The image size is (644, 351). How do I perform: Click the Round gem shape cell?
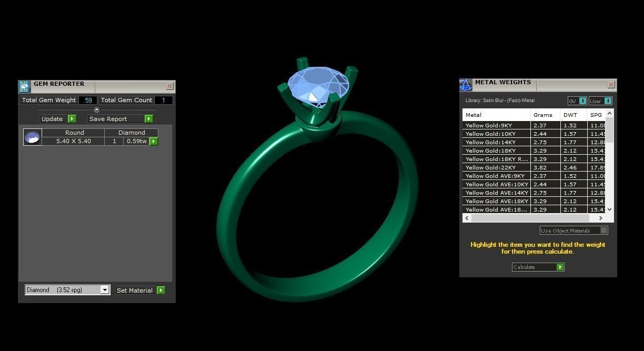coord(74,133)
